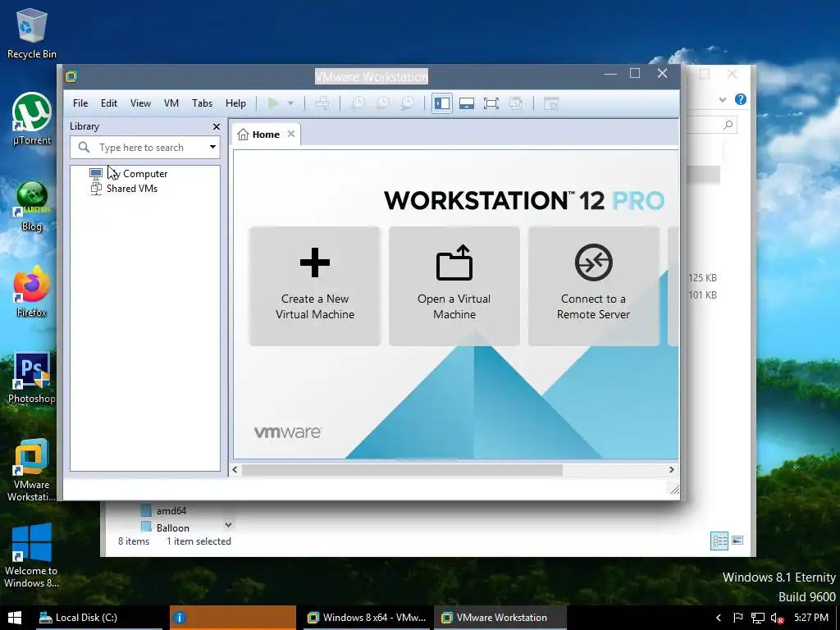Click the horizontal scrollbar thumb
The image size is (840, 630).
pyautogui.click(x=402, y=470)
